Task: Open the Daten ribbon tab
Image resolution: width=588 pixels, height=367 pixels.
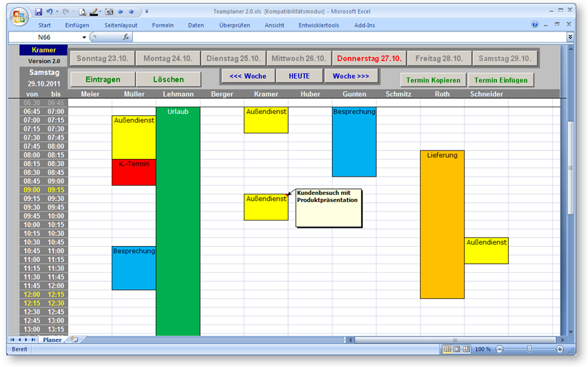Action: (196, 25)
